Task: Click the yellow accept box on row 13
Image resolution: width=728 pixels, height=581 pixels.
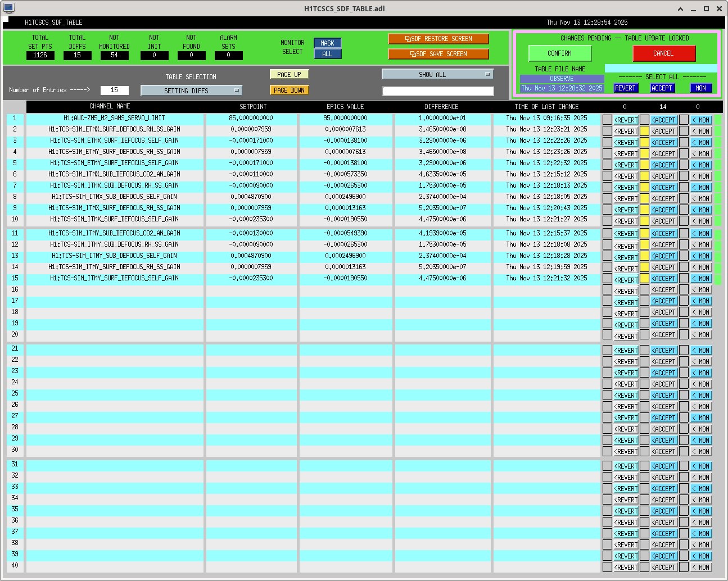Action: [x=644, y=256]
